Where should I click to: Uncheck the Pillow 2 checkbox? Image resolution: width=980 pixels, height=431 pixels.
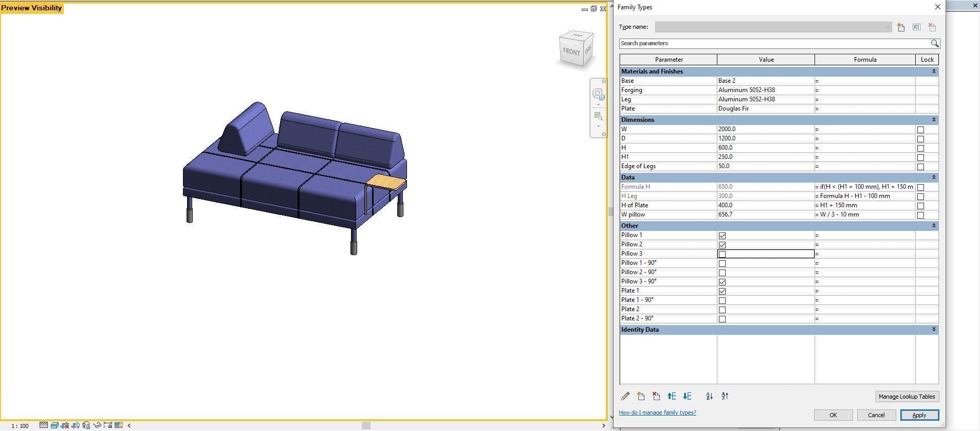(722, 245)
